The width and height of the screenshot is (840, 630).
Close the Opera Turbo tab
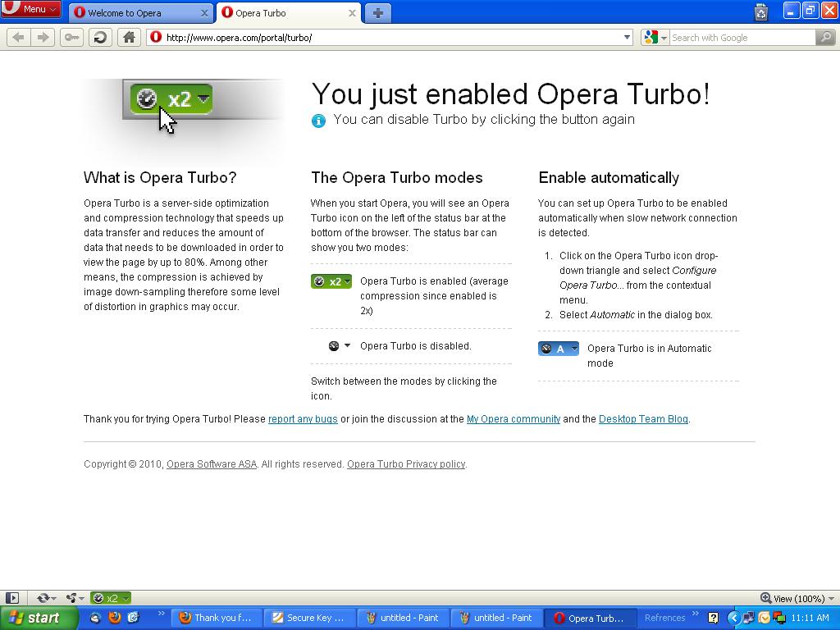click(352, 13)
